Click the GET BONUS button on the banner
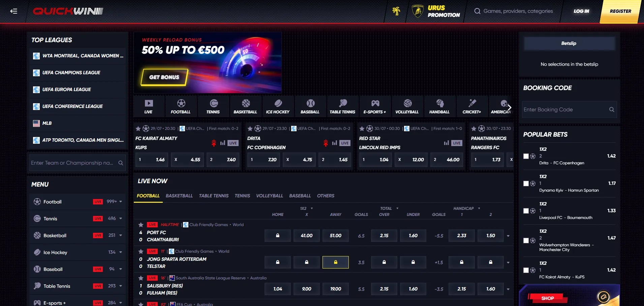The image size is (644, 306). point(164,77)
